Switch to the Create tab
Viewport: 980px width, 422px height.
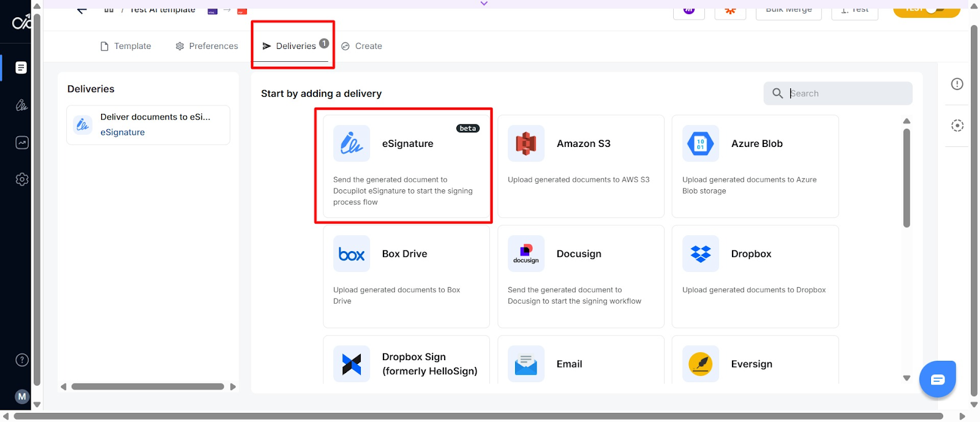point(361,46)
